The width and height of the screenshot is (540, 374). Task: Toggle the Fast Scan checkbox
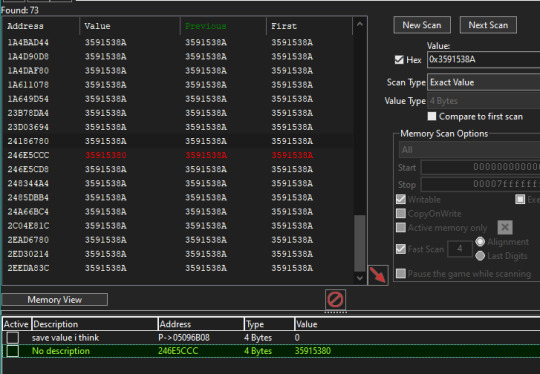(401, 249)
